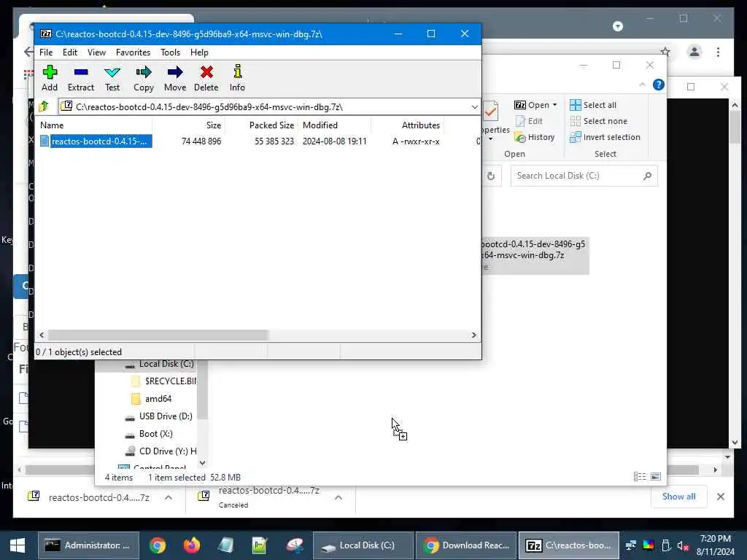
Task: Go up one folder level icon
Action: tap(44, 106)
